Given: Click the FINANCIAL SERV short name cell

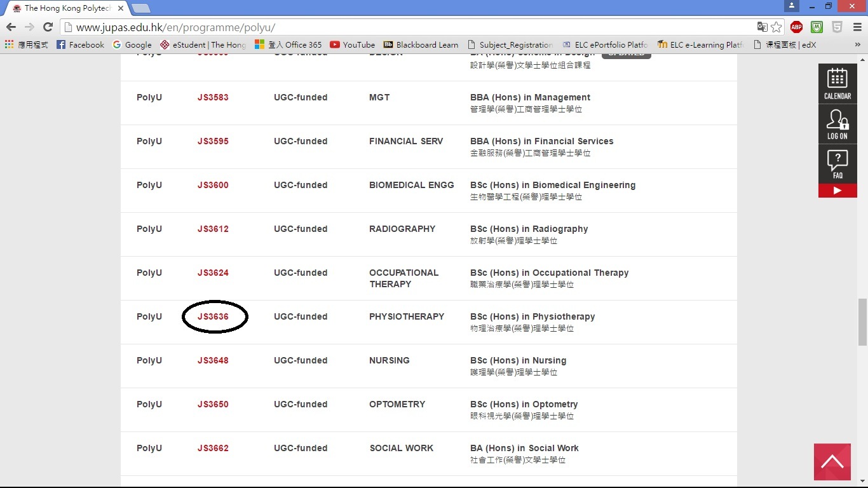Looking at the screenshot, I should tap(406, 141).
